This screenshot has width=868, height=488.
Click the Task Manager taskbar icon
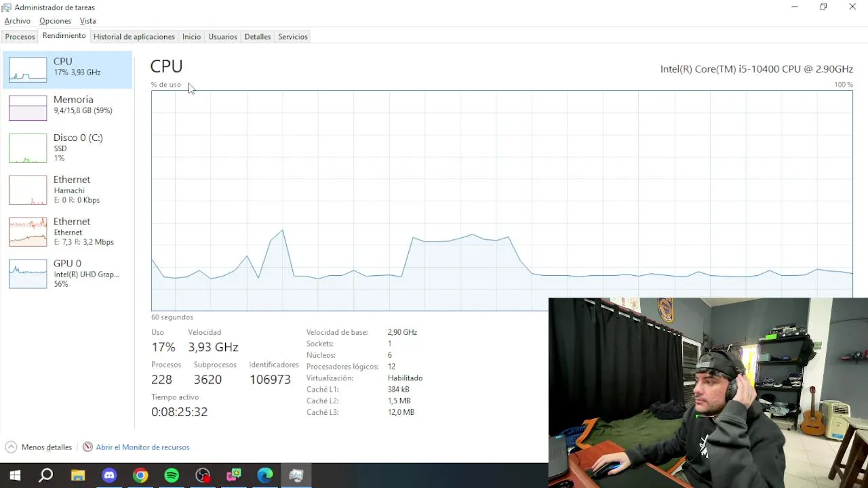296,476
